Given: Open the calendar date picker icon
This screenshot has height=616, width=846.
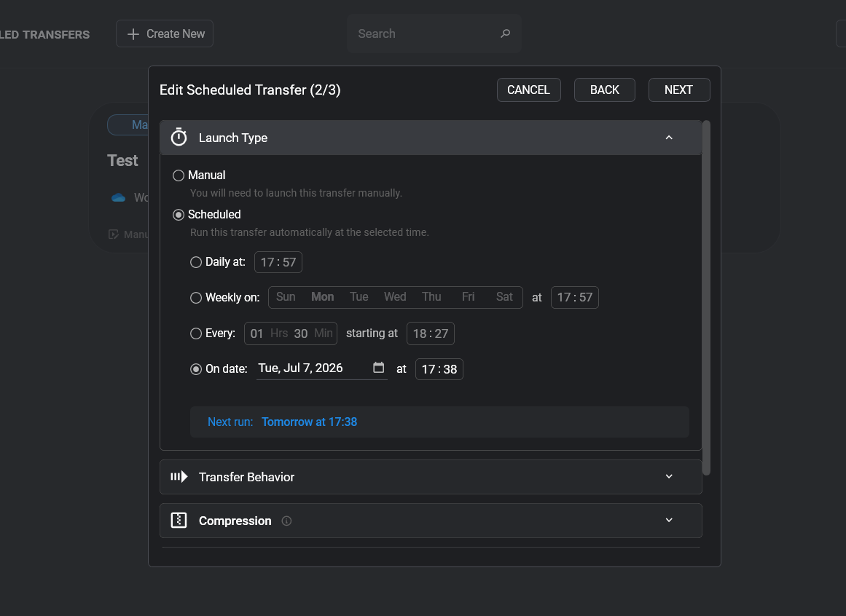Looking at the screenshot, I should pyautogui.click(x=379, y=368).
